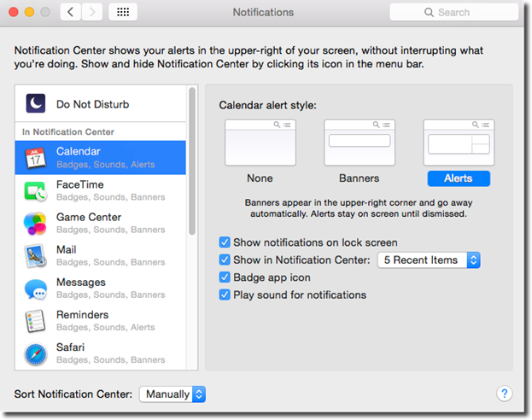Viewport: 532px width, 420px height.
Task: Show all preferences grid icon
Action: [x=123, y=12]
